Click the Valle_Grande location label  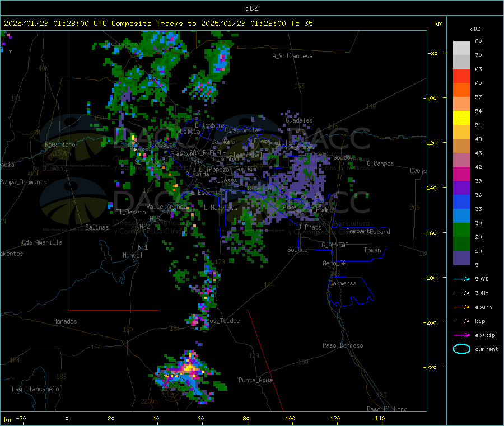tap(167, 207)
